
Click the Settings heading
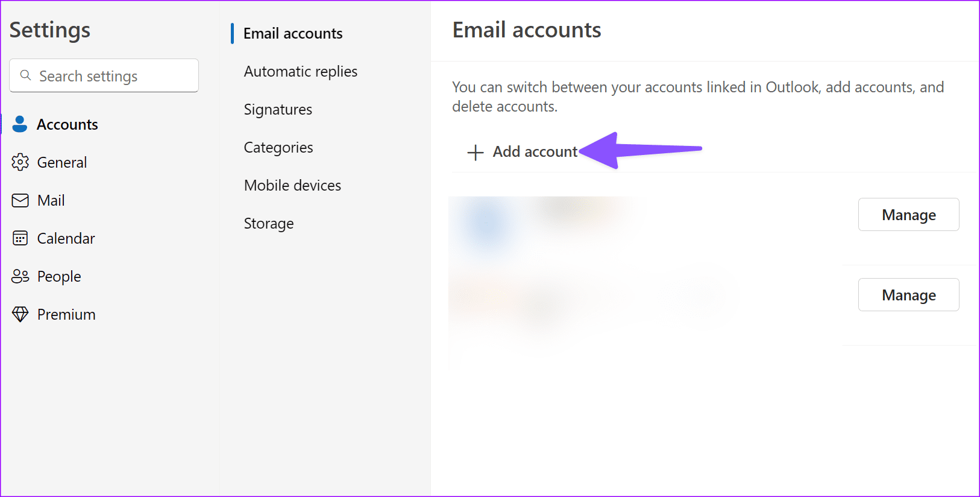(x=49, y=30)
